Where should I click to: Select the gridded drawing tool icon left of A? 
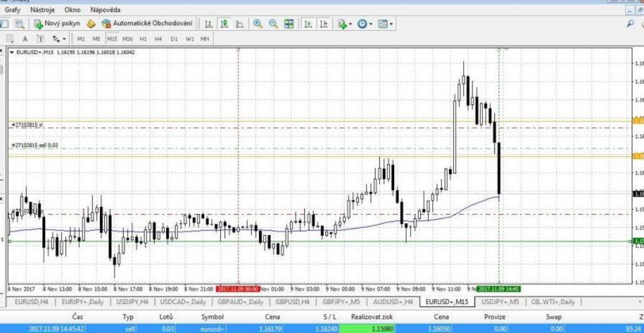[10, 39]
